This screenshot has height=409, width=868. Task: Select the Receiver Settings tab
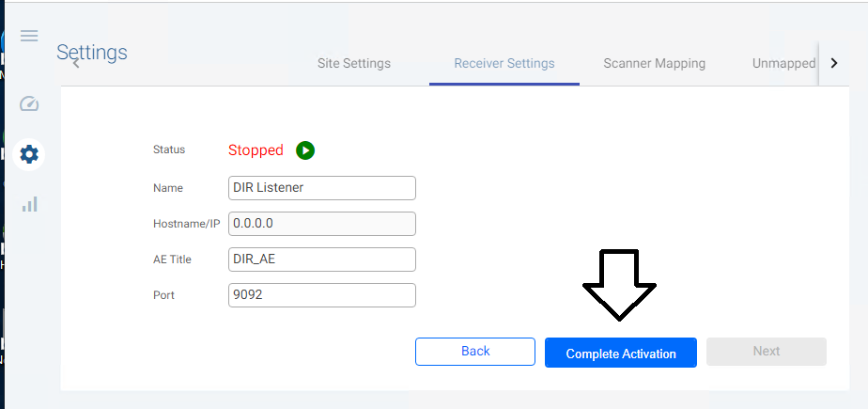pos(504,64)
